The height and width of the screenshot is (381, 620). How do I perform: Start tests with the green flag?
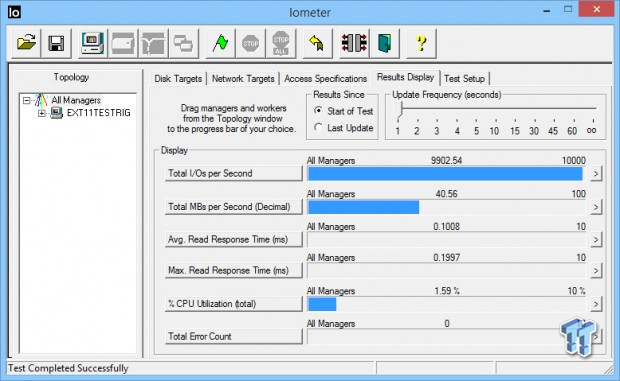[220, 43]
